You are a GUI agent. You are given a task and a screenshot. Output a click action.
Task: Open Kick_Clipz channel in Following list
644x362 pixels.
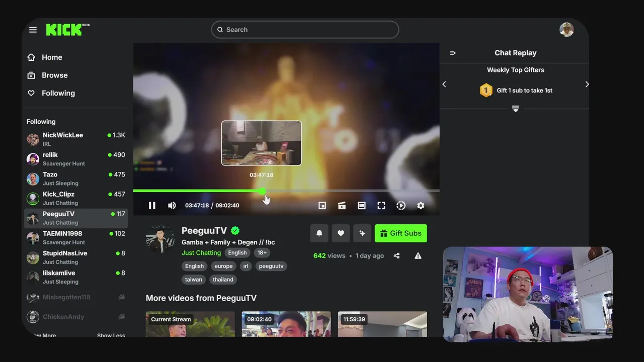pos(75,198)
